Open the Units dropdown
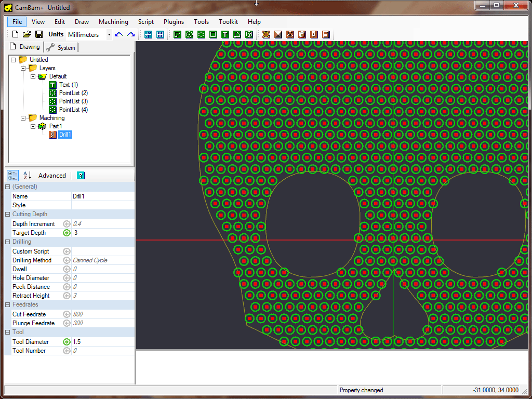The height and width of the screenshot is (399, 532). 109,35
